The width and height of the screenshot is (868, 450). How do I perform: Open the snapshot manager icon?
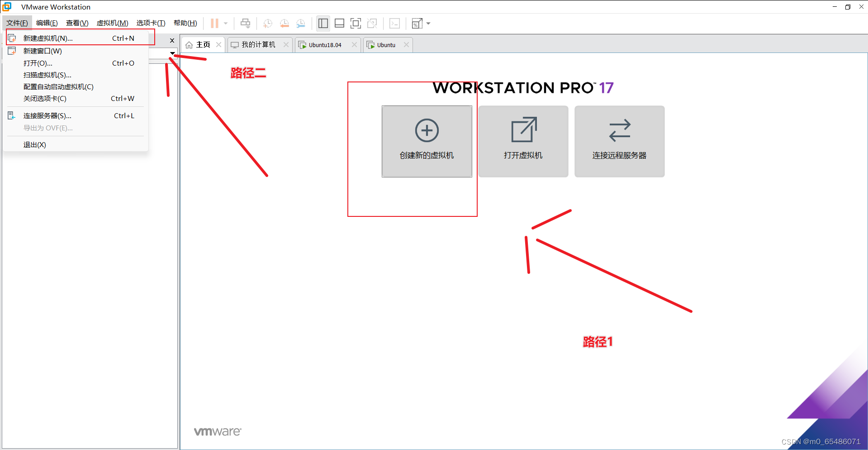point(301,23)
